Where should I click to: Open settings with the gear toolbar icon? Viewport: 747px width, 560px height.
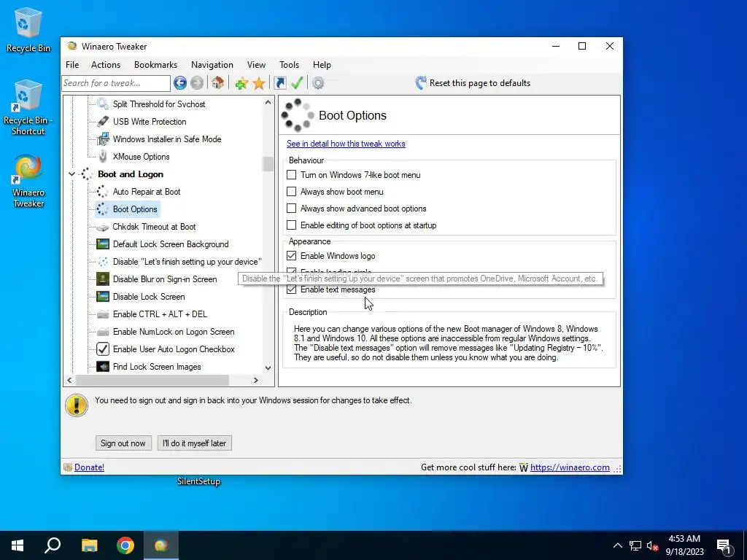click(x=318, y=83)
